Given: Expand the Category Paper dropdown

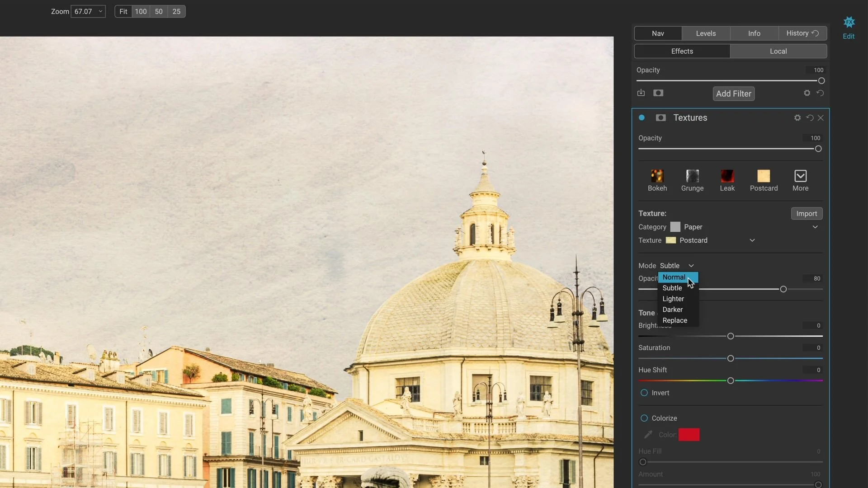Looking at the screenshot, I should point(815,227).
